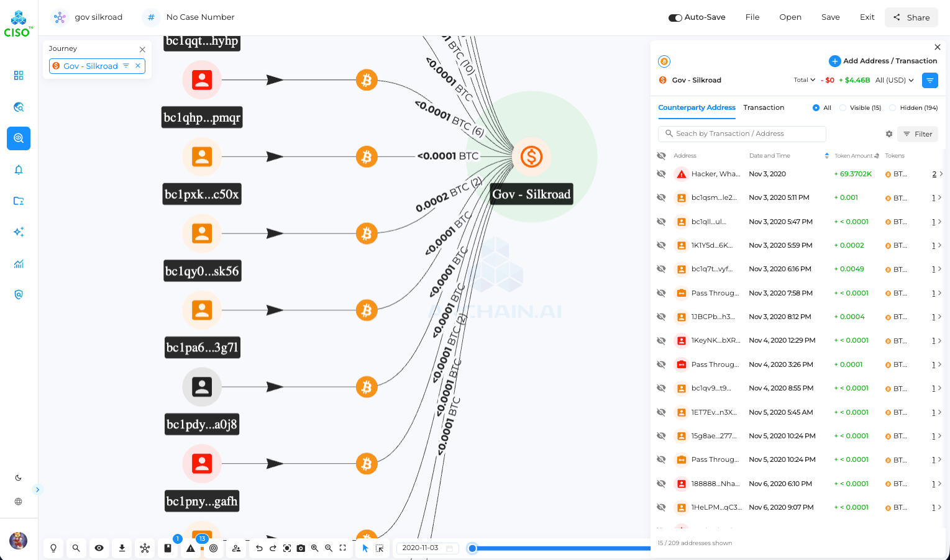Expand the Hacker, Wha... row chevron
This screenshot has height=560, width=950.
941,174
